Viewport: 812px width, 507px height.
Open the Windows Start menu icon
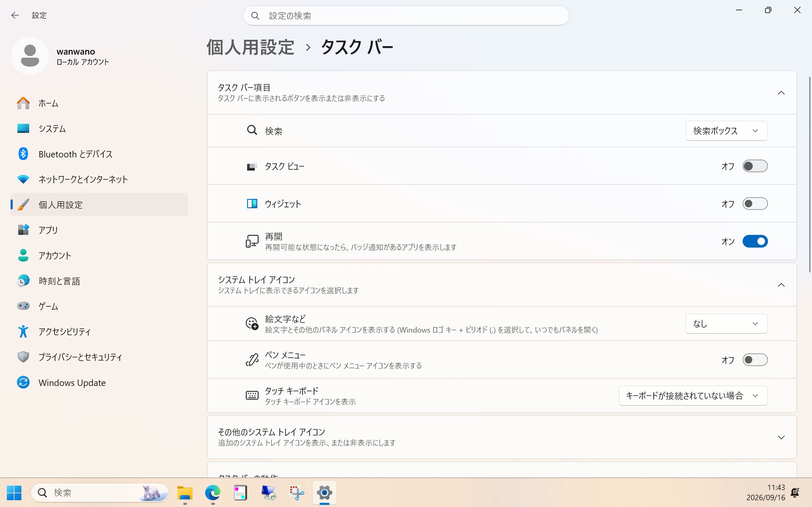pyautogui.click(x=14, y=493)
